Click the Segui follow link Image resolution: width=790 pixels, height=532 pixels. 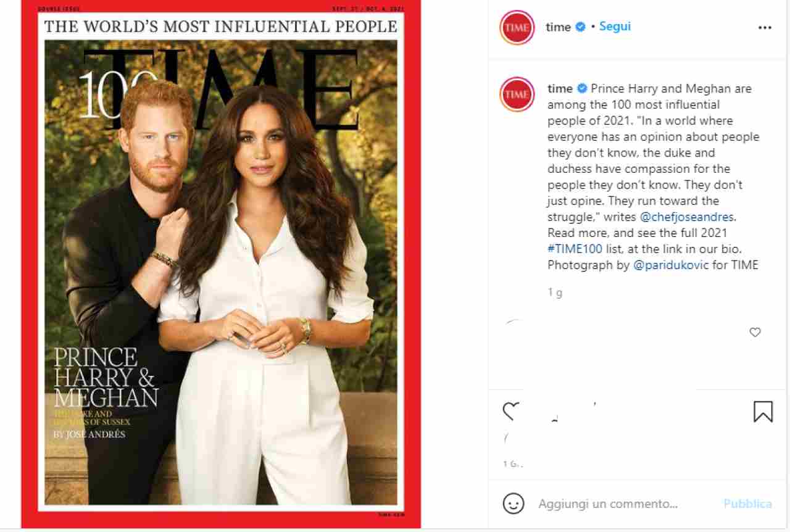coord(615,27)
